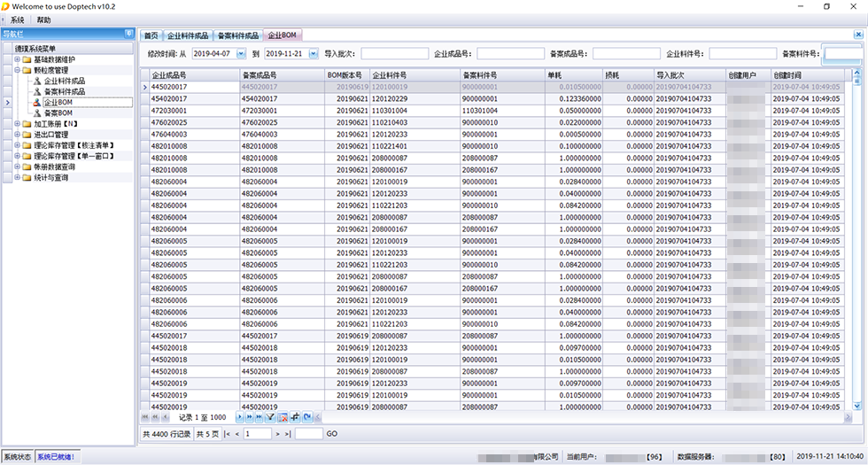
Task: Click the filter funnel icon in grid navigator
Action: click(270, 416)
